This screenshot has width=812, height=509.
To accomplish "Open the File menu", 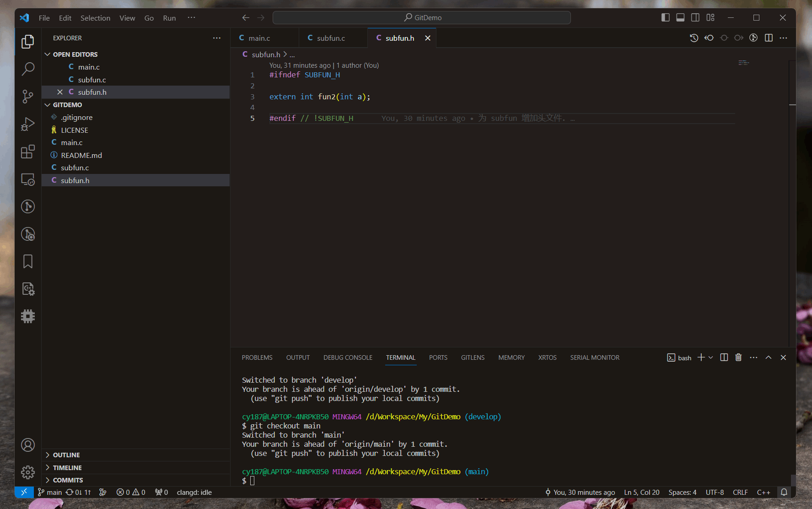I will coord(44,18).
